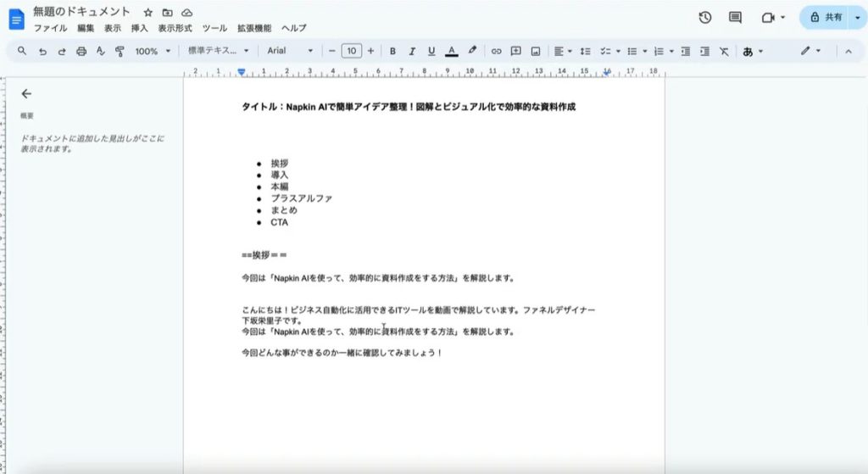Click the insert image icon
The width and height of the screenshot is (868, 474).
tap(536, 51)
